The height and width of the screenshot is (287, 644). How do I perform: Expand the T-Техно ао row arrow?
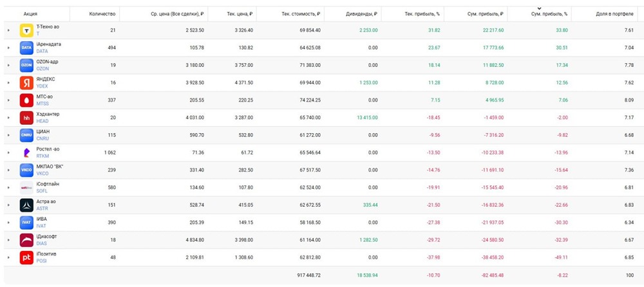(8, 30)
